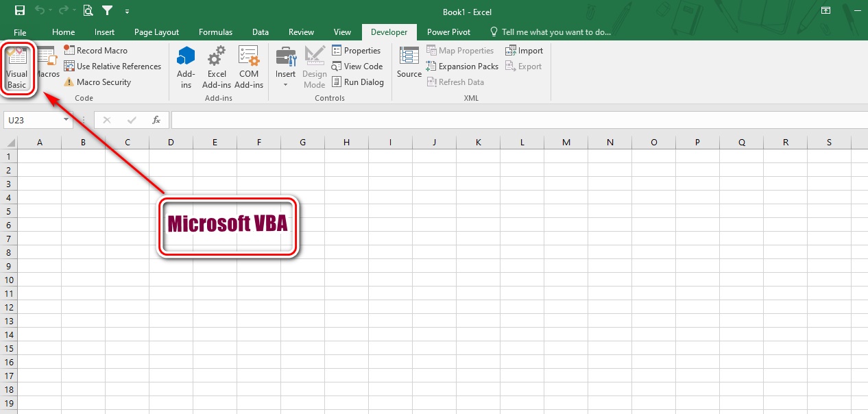Switch to the View tab

click(342, 32)
